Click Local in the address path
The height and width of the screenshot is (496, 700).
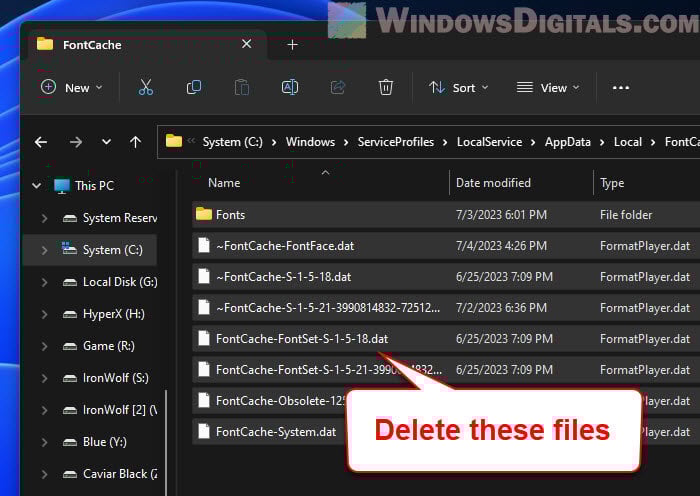tap(628, 142)
